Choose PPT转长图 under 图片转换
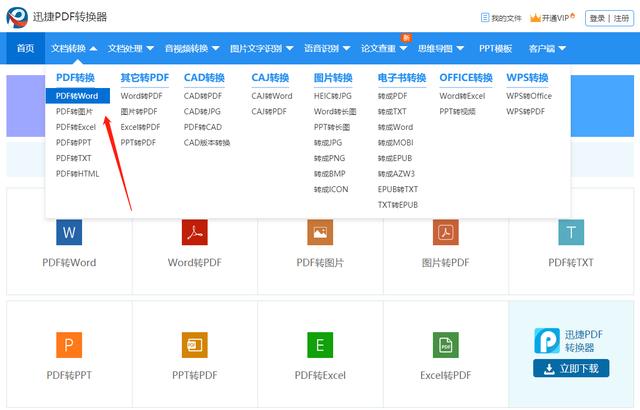Screen dimensions: 640x410 click(x=332, y=127)
